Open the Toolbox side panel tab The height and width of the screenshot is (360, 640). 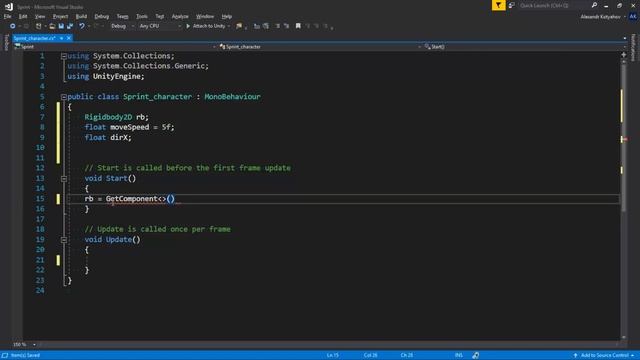6,42
